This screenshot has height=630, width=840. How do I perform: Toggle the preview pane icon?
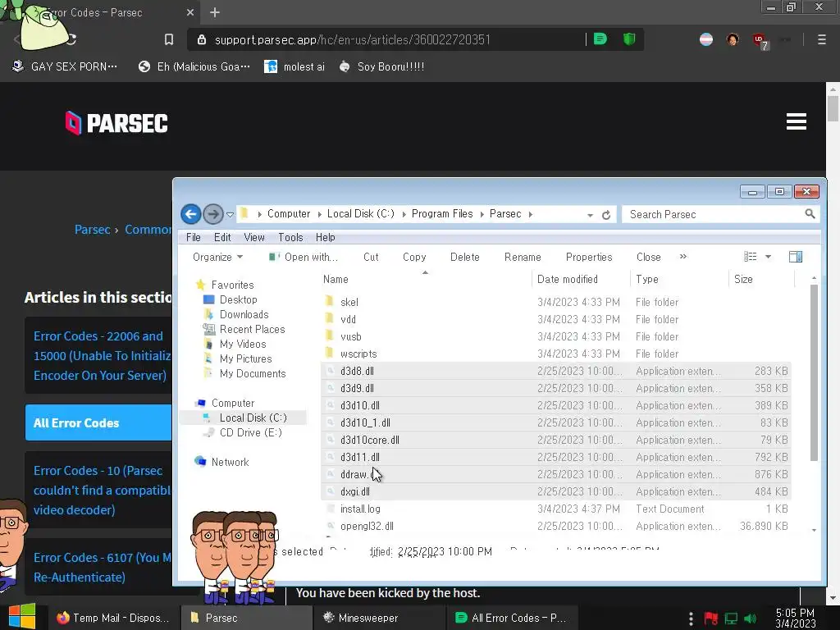click(796, 257)
